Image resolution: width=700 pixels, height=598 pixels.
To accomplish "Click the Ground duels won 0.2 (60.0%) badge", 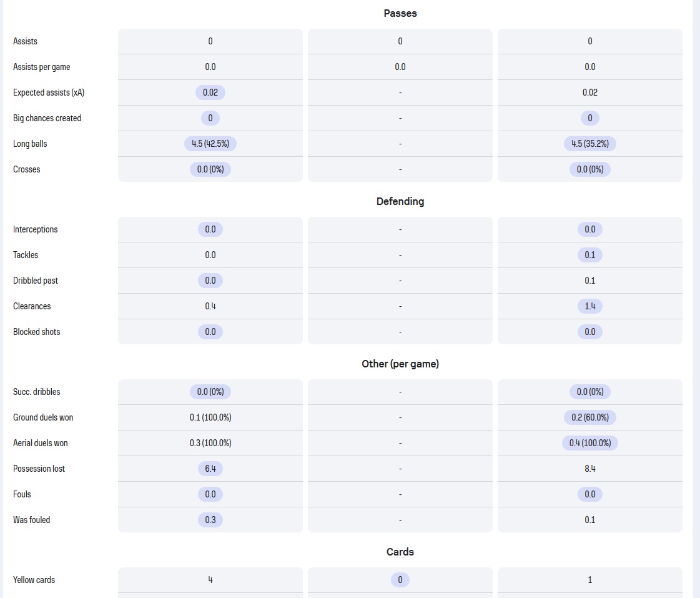I will coord(589,417).
